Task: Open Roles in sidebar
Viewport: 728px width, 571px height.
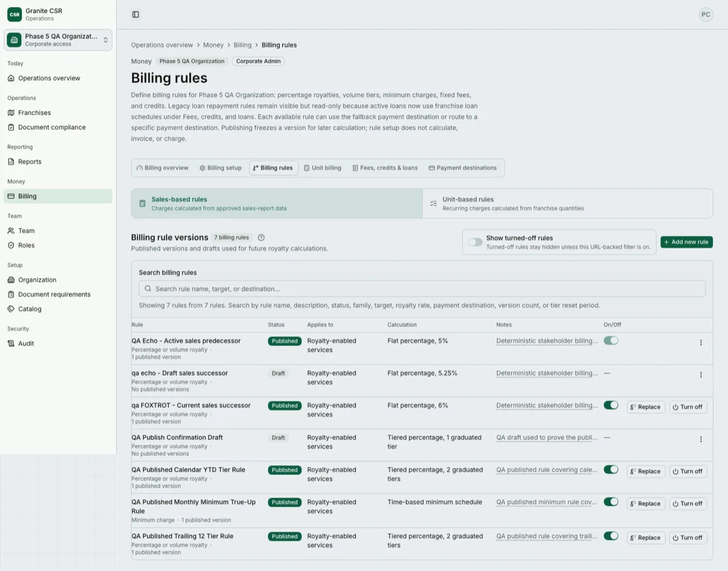Action: (x=58, y=245)
